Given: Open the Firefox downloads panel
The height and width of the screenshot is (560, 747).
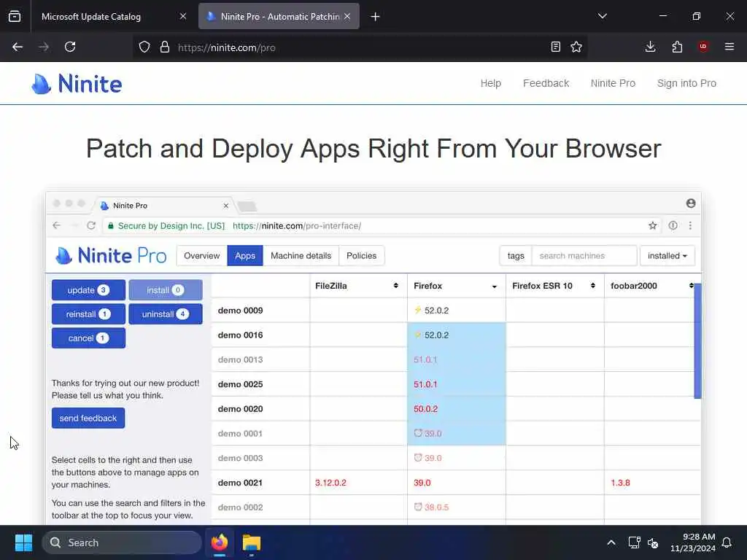Looking at the screenshot, I should 650,47.
